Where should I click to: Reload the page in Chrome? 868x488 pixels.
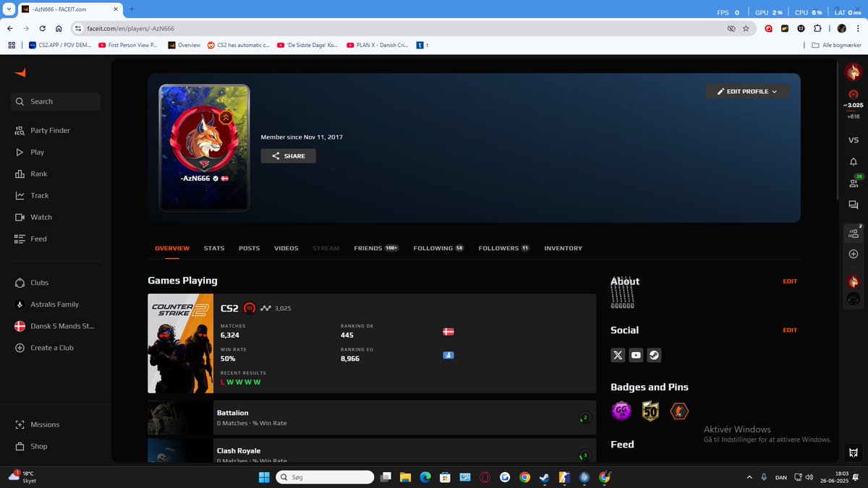(x=43, y=28)
